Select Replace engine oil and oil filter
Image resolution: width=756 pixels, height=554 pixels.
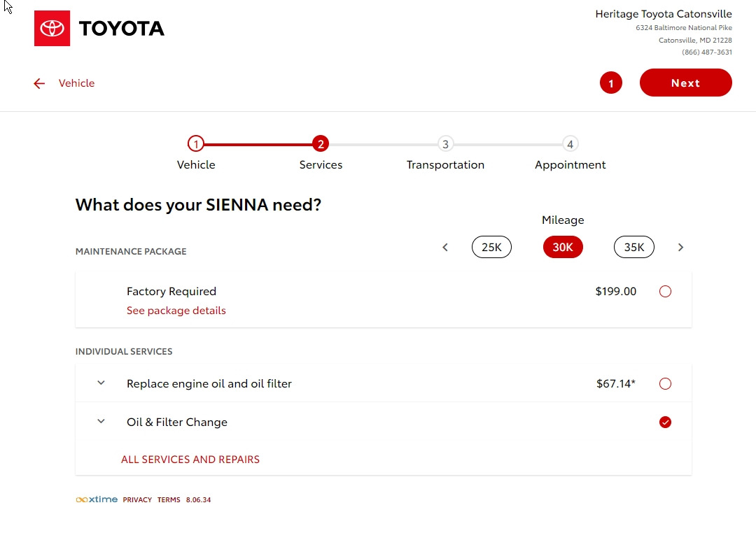coord(665,383)
